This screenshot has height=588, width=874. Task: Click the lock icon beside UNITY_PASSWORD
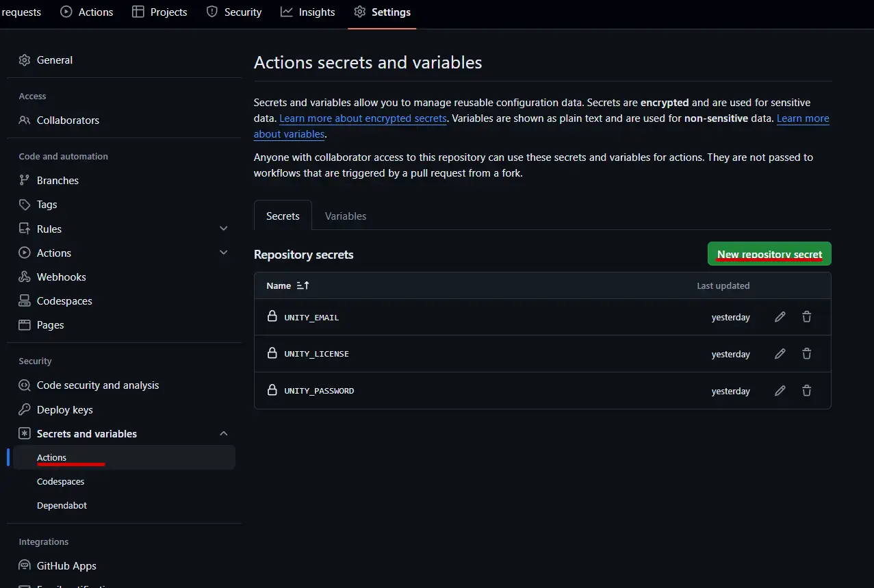tap(272, 390)
